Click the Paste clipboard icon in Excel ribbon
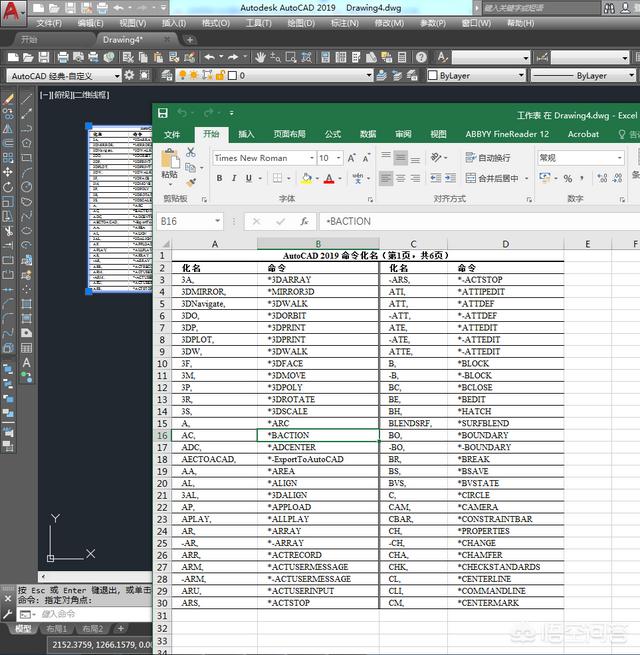640x655 pixels. tap(170, 159)
